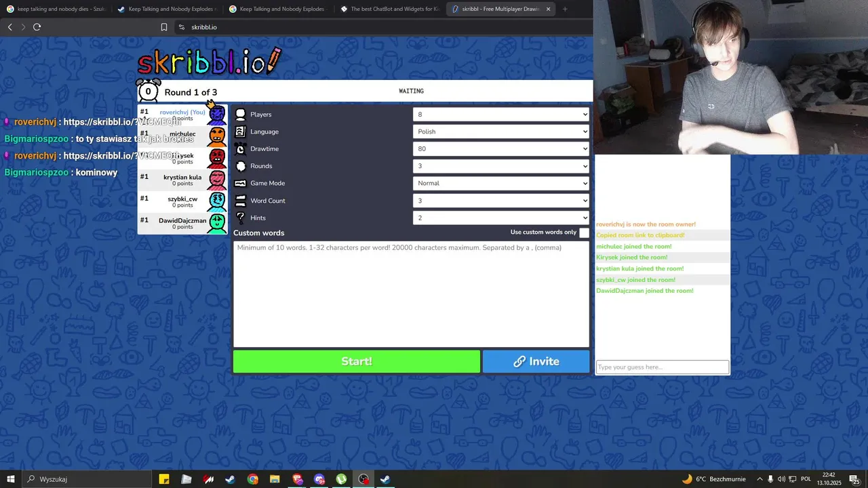Click 'michulec joined the room!' chat message
This screenshot has width=868, height=488.
(x=634, y=247)
